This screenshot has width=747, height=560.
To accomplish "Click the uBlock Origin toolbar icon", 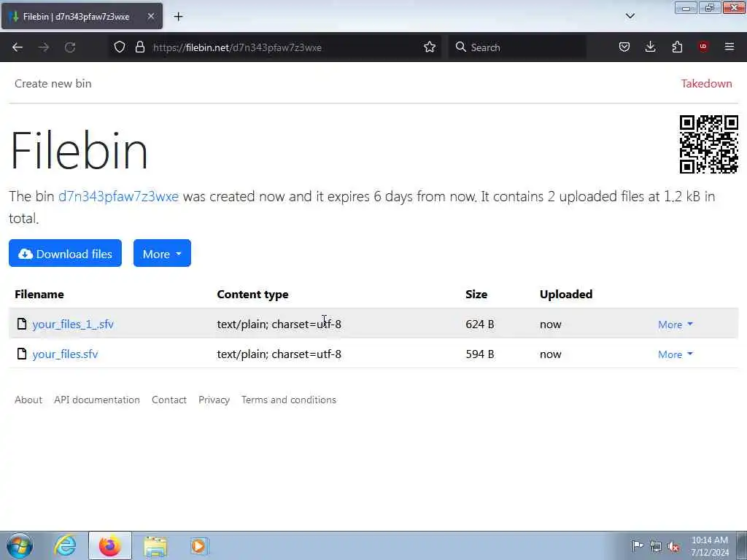I will 703,46.
